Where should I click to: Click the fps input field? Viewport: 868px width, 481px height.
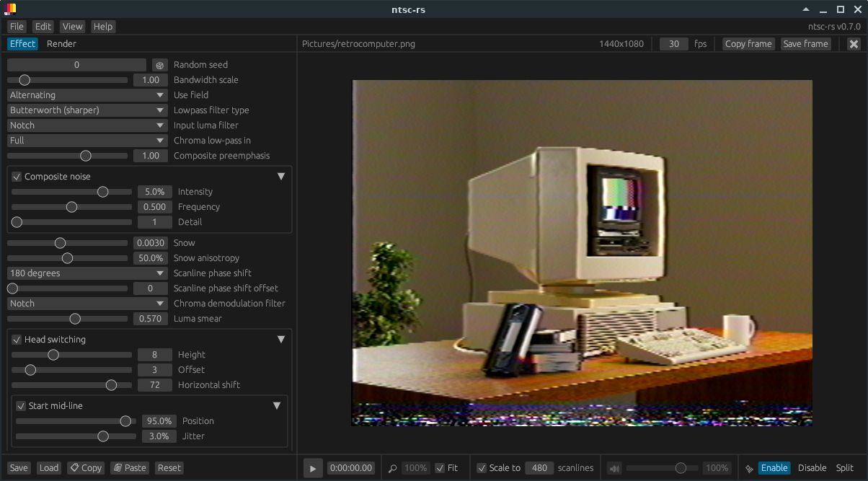pyautogui.click(x=673, y=43)
